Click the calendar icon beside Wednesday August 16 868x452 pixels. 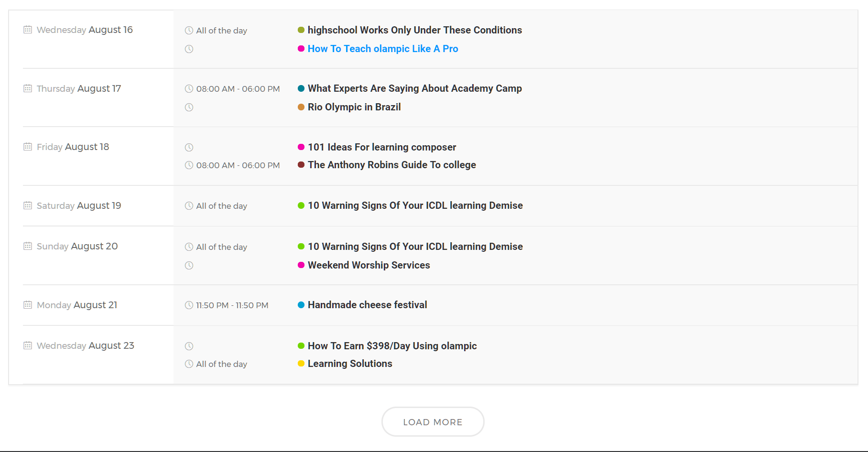[28, 30]
